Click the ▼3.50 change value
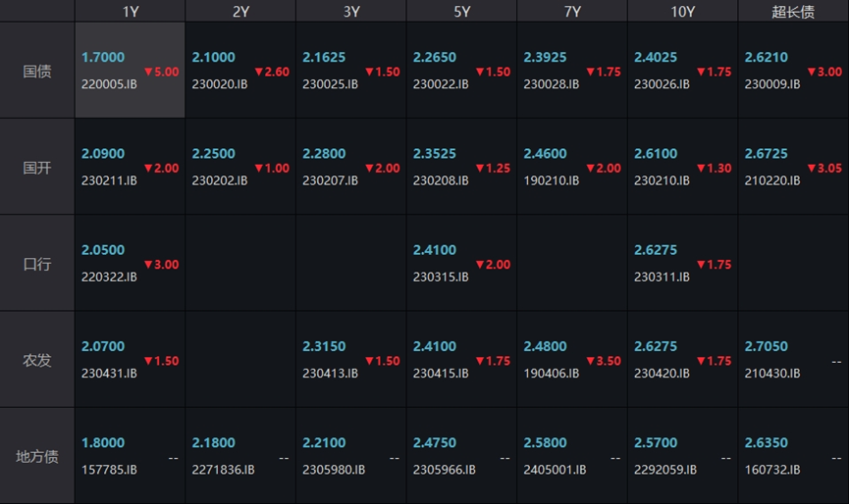The height and width of the screenshot is (504, 849). tap(603, 361)
